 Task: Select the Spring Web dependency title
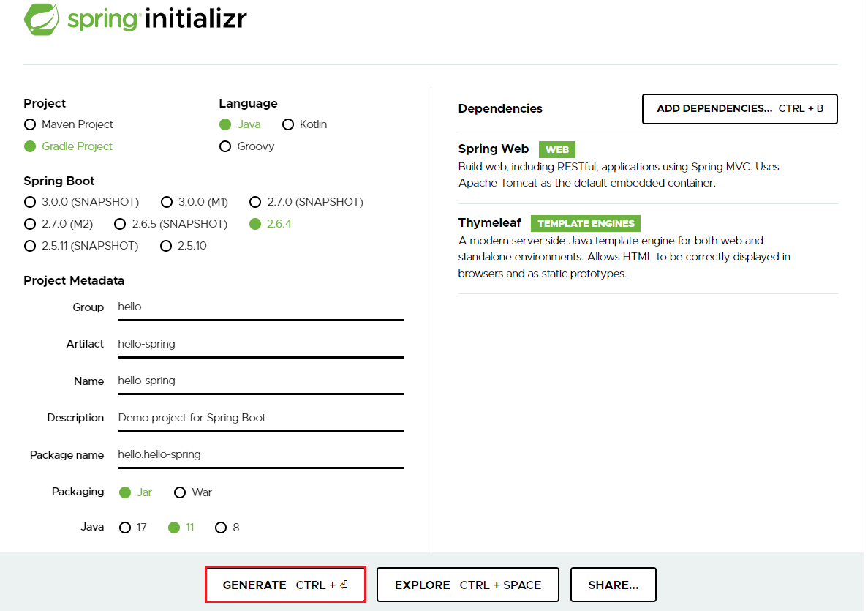494,149
